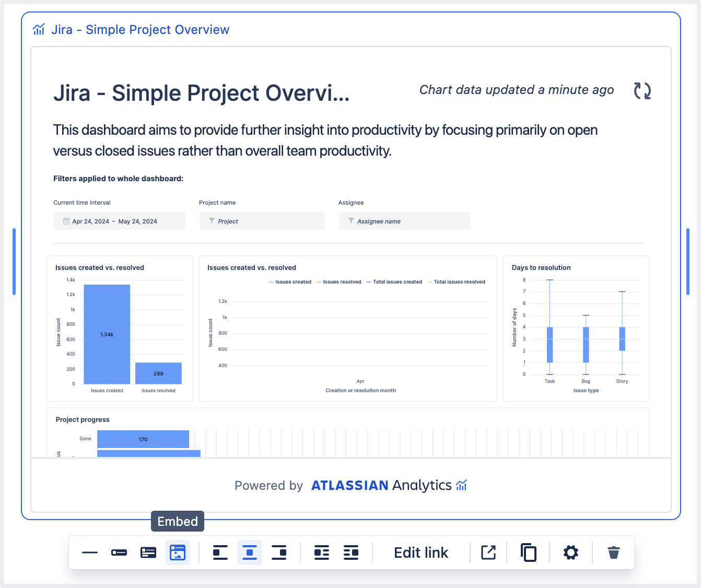The image size is (701, 588).
Task: Copy the embed with the copy icon
Action: (x=529, y=552)
